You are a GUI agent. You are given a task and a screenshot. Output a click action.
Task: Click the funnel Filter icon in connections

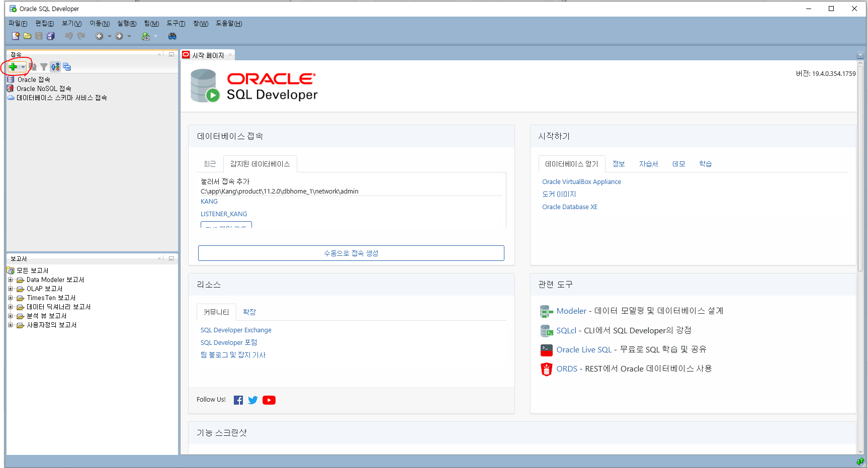[44, 67]
